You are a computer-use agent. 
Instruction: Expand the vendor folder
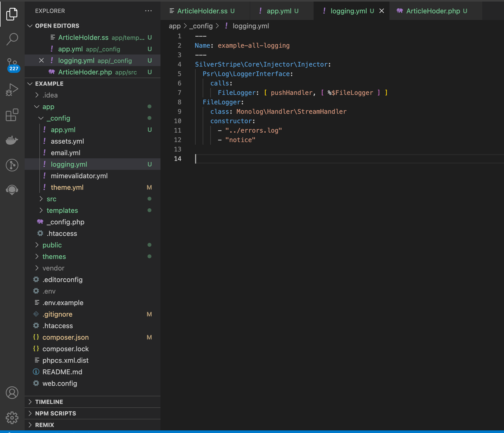coord(53,268)
